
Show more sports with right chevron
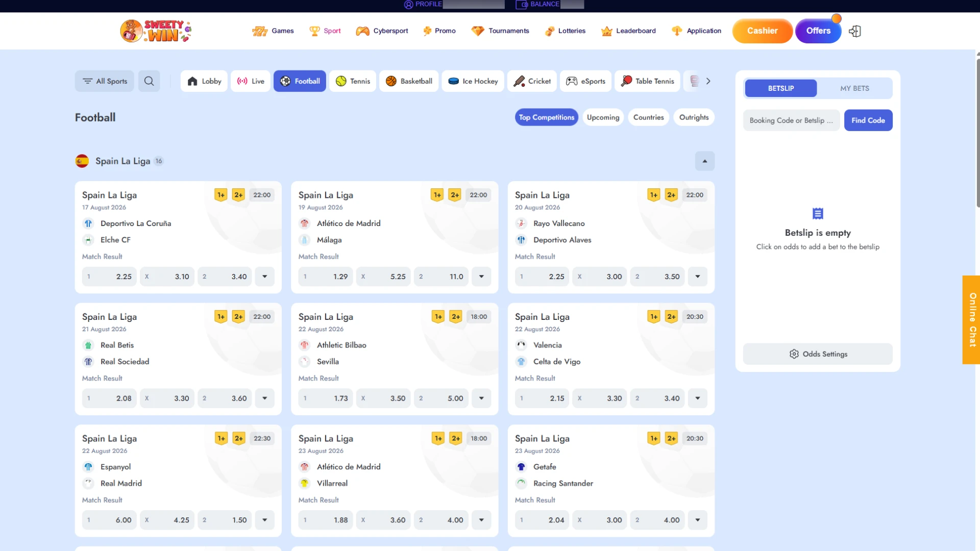click(x=708, y=81)
